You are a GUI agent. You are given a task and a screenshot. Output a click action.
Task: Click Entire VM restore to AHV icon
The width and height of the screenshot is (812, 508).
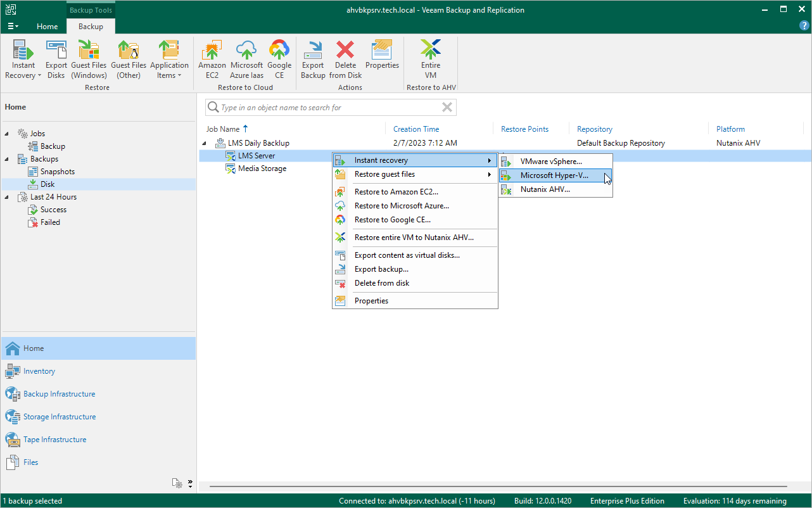(431, 60)
